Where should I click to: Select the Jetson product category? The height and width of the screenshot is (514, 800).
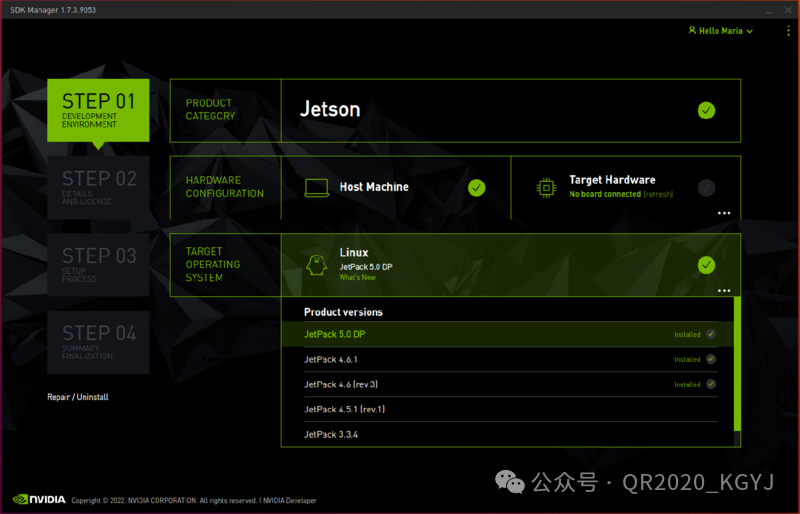pyautogui.click(x=511, y=110)
